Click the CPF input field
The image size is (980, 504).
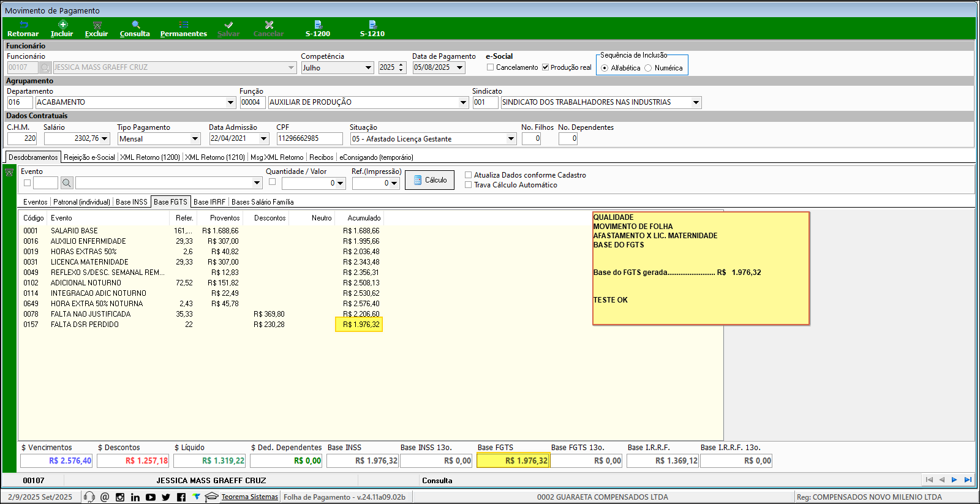(309, 139)
